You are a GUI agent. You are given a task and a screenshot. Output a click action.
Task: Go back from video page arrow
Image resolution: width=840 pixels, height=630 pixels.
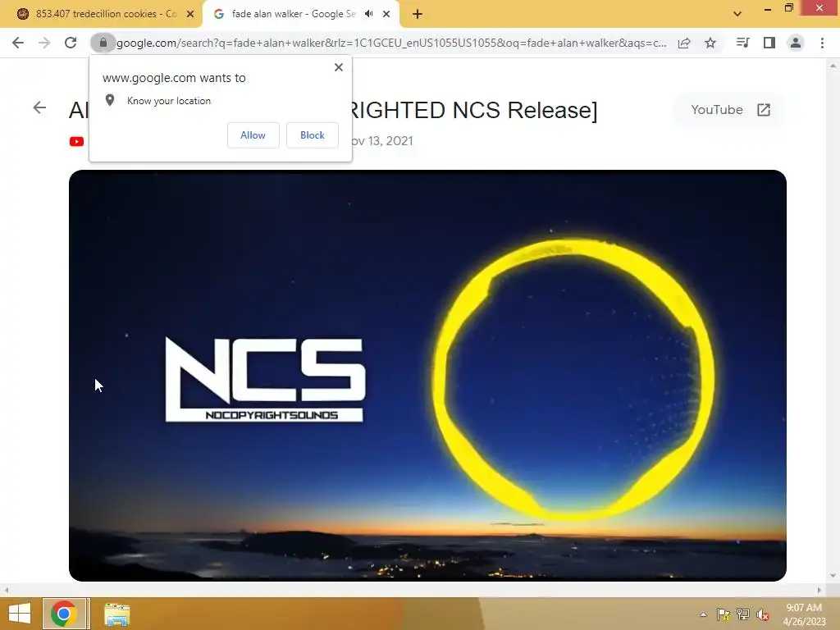pos(39,107)
